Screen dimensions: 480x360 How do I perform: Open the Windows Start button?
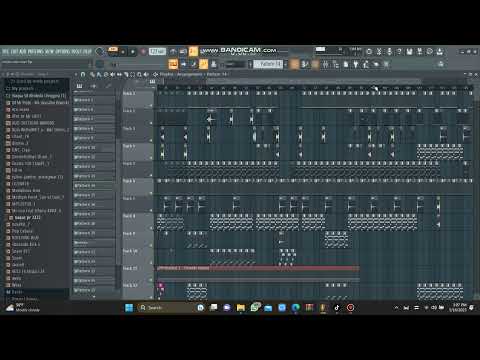tap(129, 308)
